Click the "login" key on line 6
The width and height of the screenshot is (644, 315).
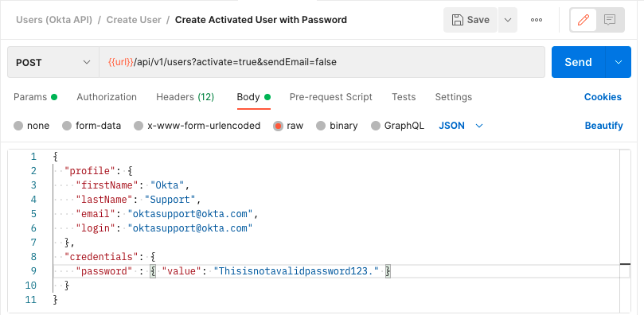pos(96,228)
